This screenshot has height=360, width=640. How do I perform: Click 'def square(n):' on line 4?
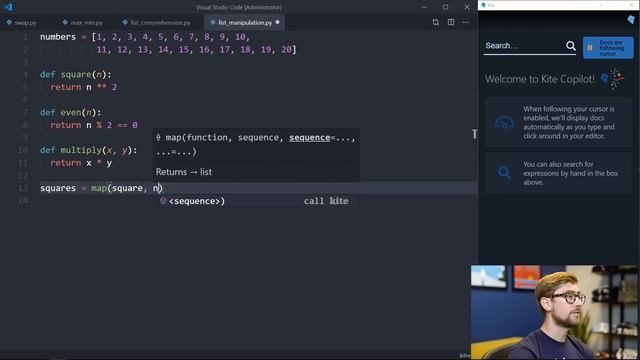point(76,75)
